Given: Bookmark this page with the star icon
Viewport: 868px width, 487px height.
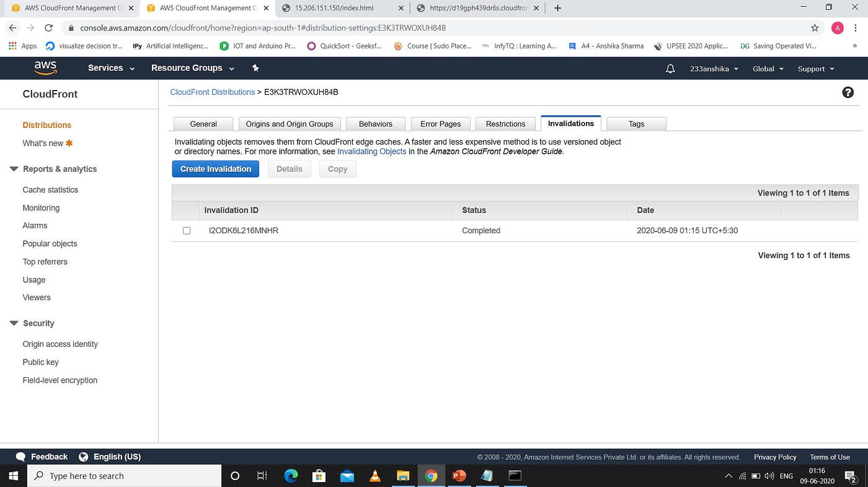Looking at the screenshot, I should coord(815,28).
